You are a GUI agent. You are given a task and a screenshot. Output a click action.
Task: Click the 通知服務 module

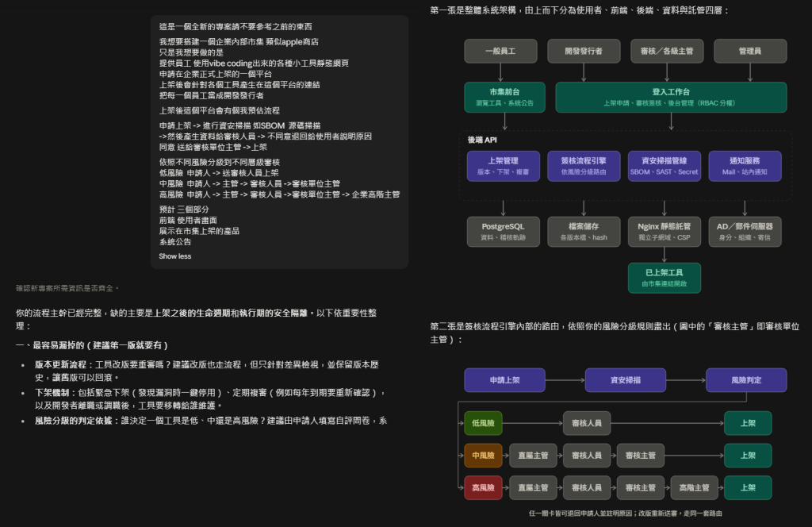point(745,166)
